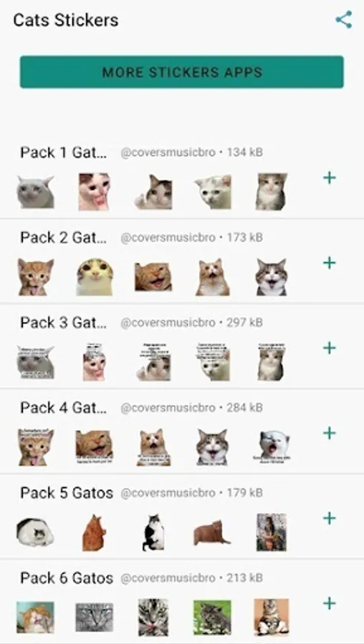The width and height of the screenshot is (364, 644).
Task: Open the Pack 1 Gat... title
Action: (64, 152)
